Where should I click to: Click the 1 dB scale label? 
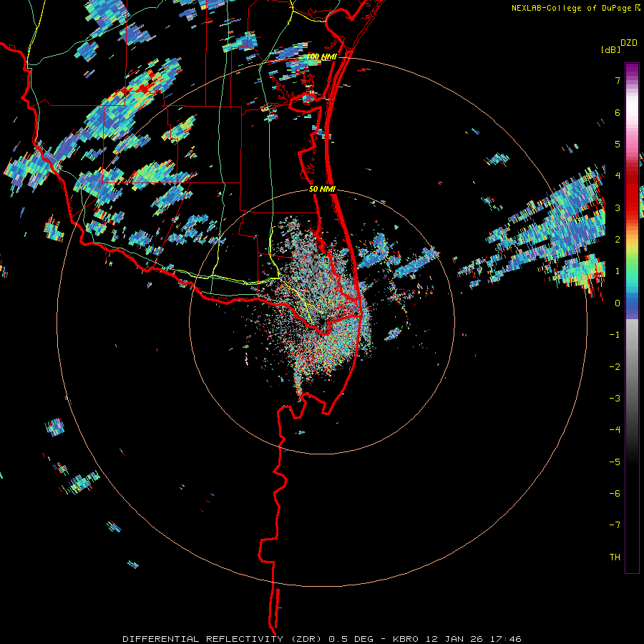coord(618,271)
